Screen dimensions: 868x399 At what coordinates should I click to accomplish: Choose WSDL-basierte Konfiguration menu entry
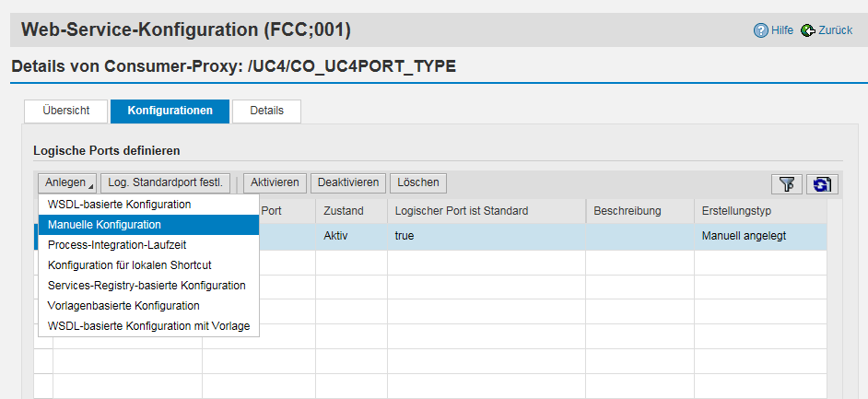[119, 205]
